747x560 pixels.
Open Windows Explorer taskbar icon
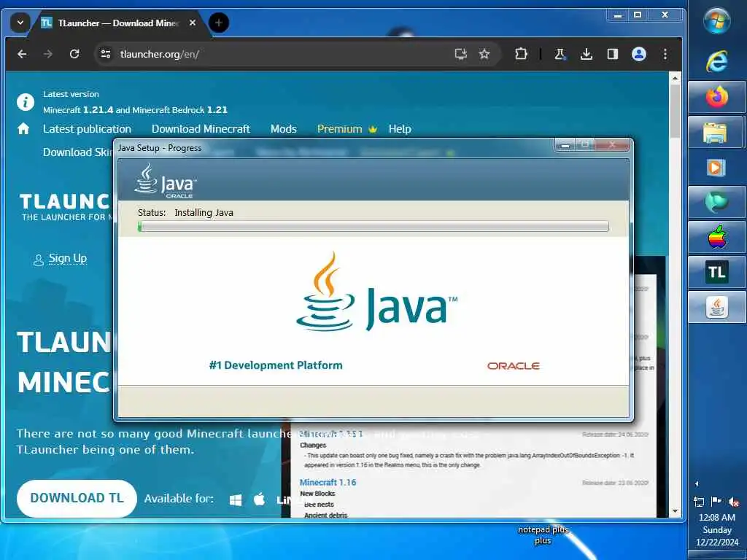[x=715, y=133]
